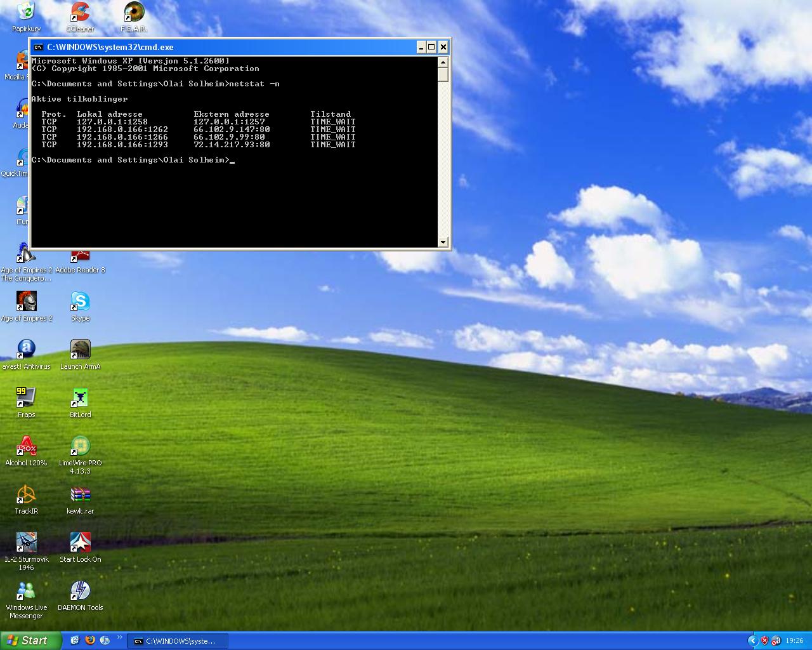Click the cmd window scroll down arrow
Image resolution: width=812 pixels, height=650 pixels.
click(443, 242)
